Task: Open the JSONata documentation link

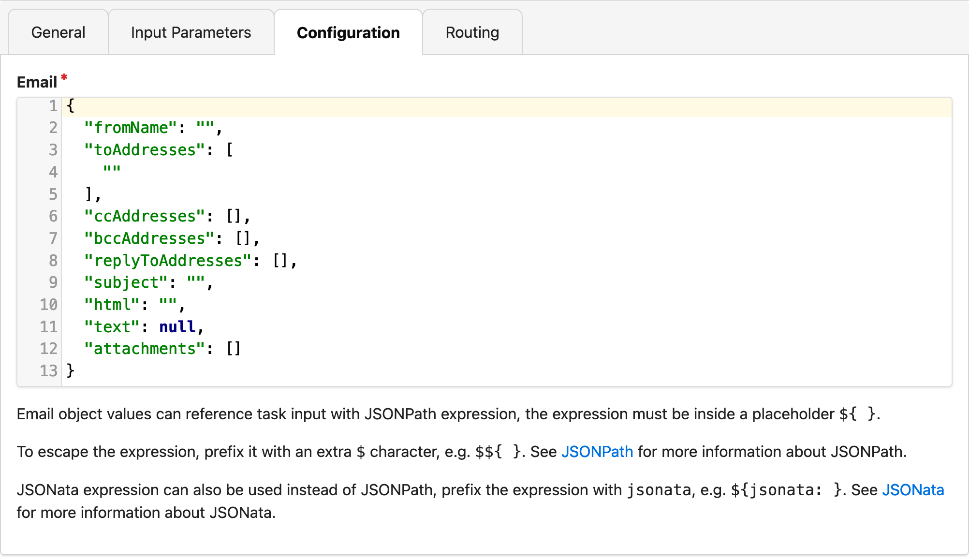Action: 912,490
